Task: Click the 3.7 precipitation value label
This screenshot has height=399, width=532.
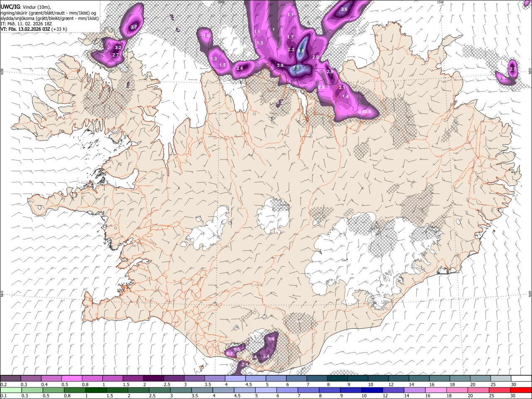Action: pyautogui.click(x=134, y=27)
